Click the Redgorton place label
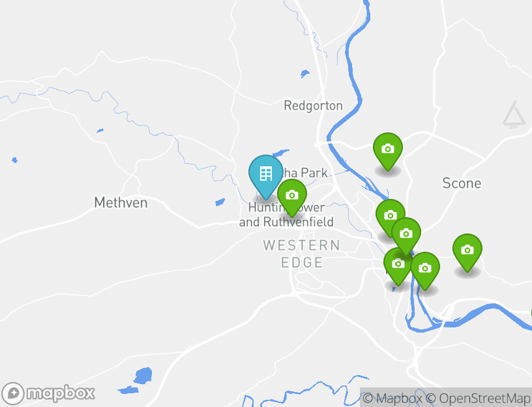This screenshot has height=407, width=532. click(x=313, y=106)
